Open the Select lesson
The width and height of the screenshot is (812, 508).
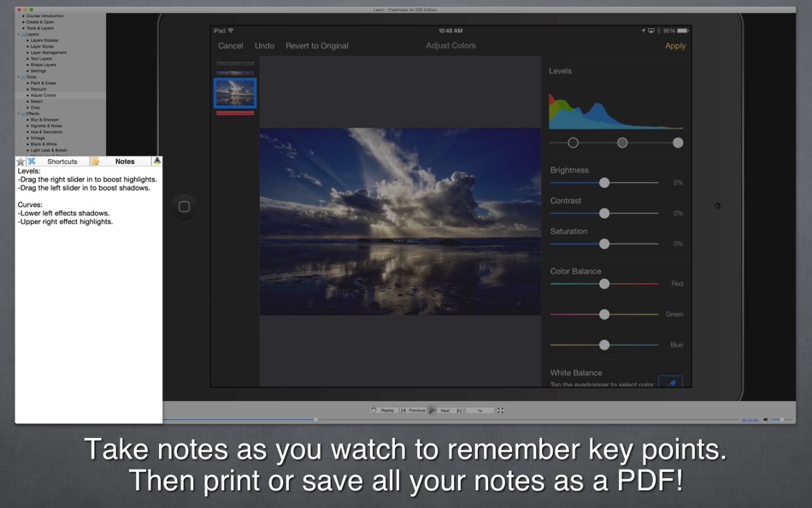36,102
